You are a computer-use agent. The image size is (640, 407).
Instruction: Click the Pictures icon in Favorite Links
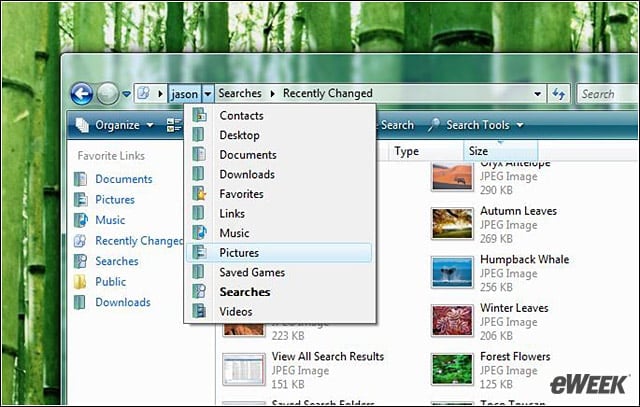click(80, 200)
